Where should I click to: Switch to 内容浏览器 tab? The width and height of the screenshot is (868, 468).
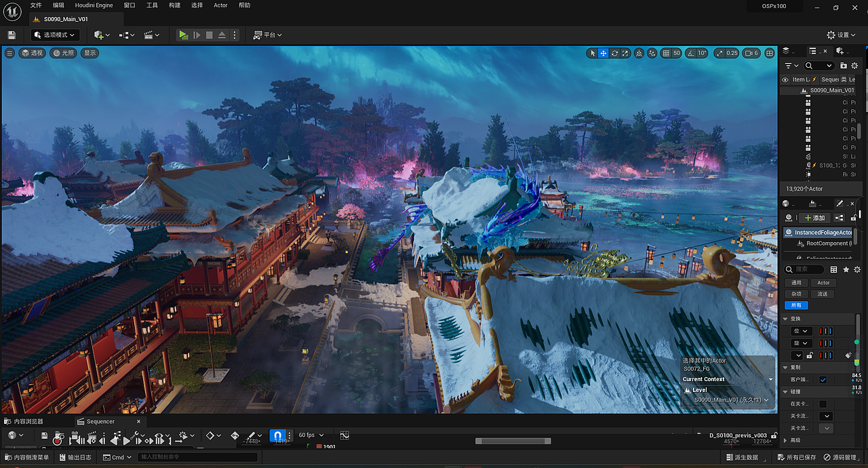pos(24,421)
